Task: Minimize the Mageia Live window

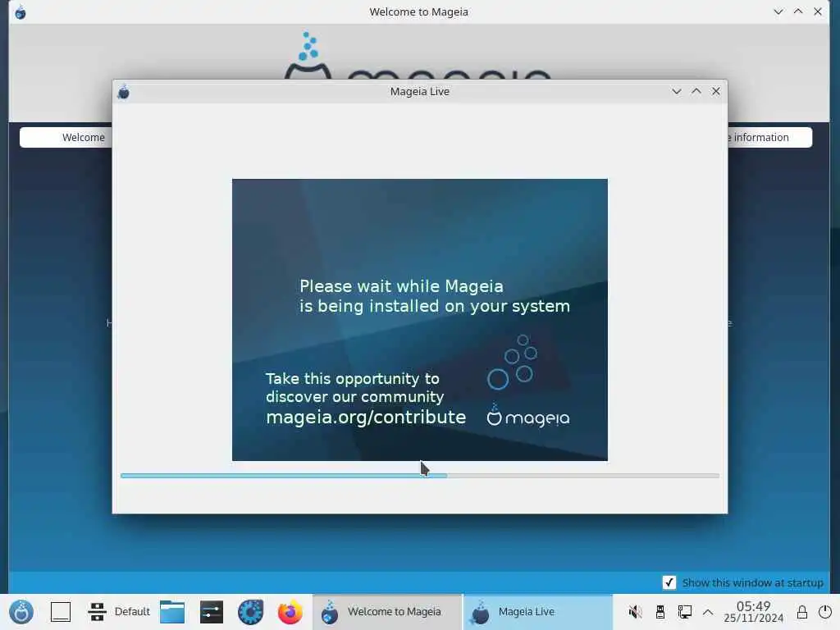Action: pyautogui.click(x=677, y=92)
